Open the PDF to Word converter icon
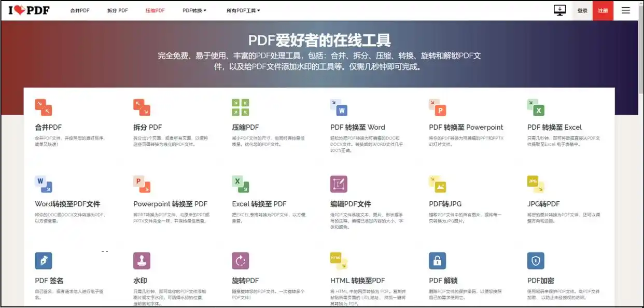 point(339,107)
